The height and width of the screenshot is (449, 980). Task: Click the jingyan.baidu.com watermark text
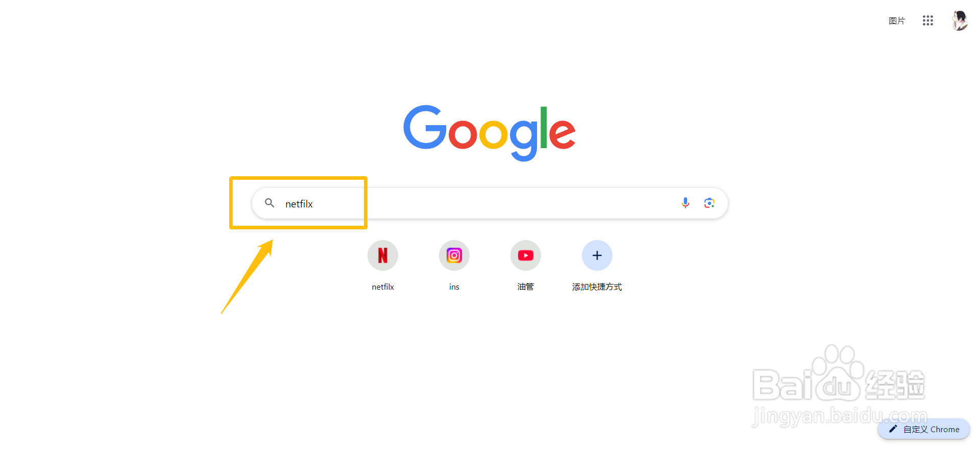coord(840,416)
